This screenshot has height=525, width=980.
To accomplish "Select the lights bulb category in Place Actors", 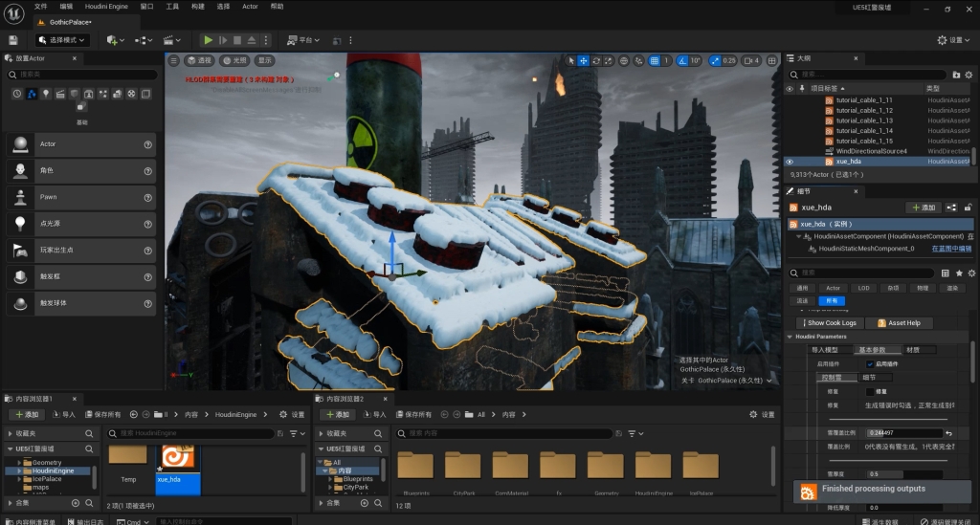I will point(46,94).
